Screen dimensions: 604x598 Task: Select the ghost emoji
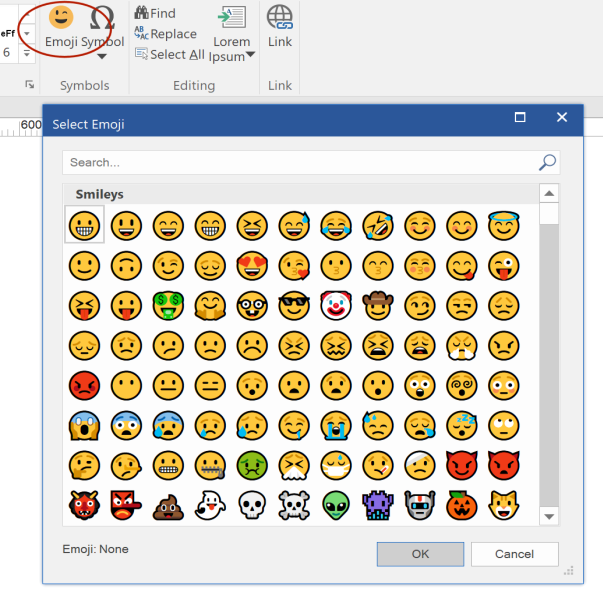210,506
